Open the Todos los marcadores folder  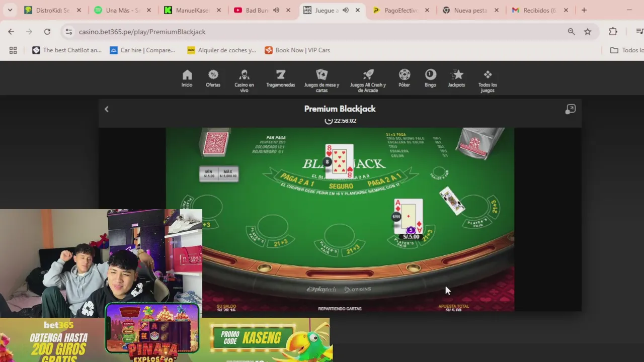point(627,50)
